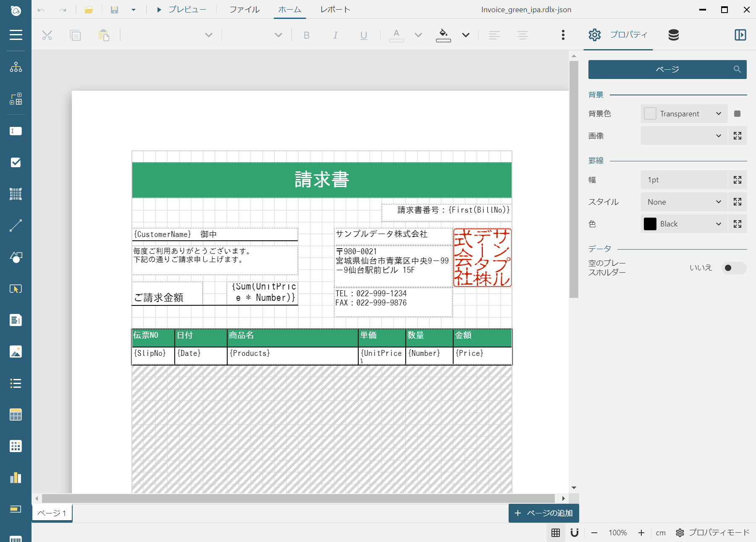The width and height of the screenshot is (756, 542).
Task: Select the Tablix grid tool
Action: (16, 446)
